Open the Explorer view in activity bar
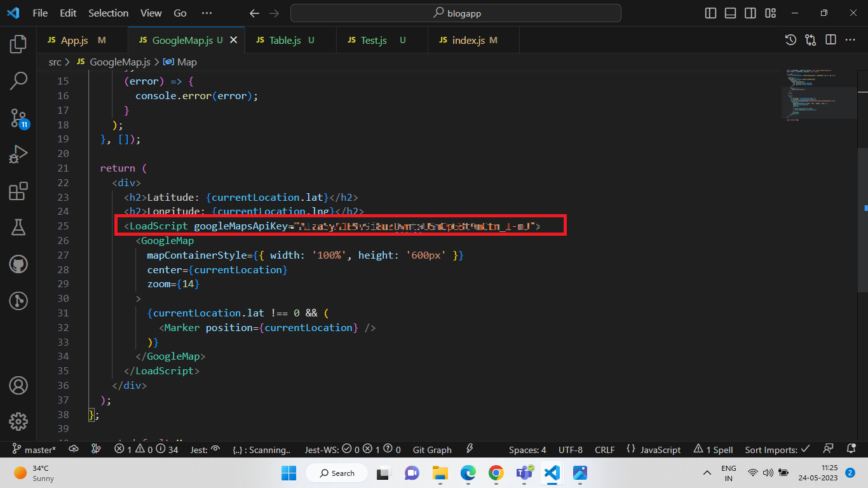 18,44
